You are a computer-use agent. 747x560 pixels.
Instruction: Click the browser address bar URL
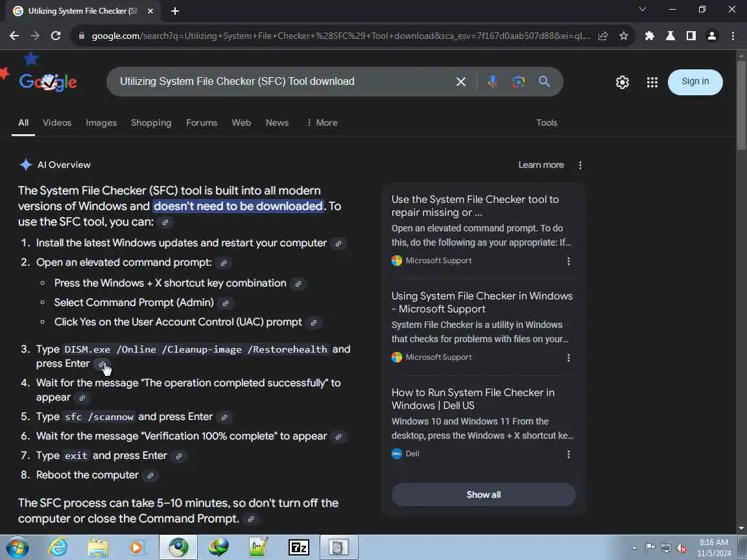pyautogui.click(x=340, y=36)
